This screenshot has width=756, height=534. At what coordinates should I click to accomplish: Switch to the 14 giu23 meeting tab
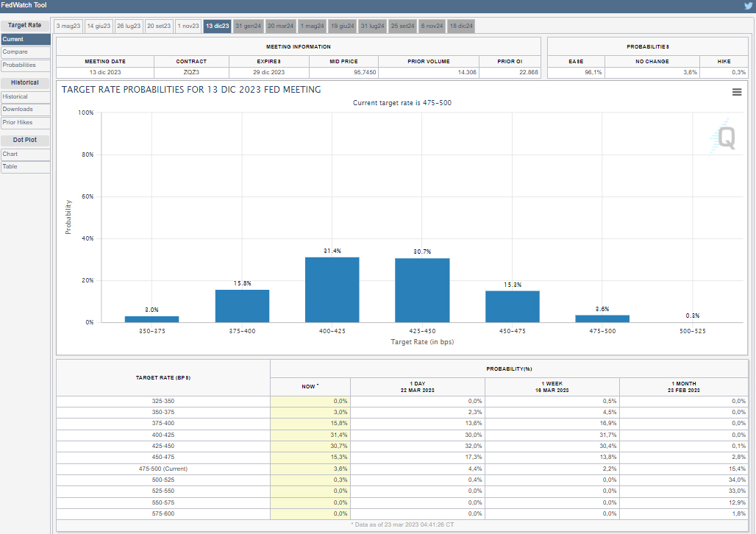pos(99,26)
